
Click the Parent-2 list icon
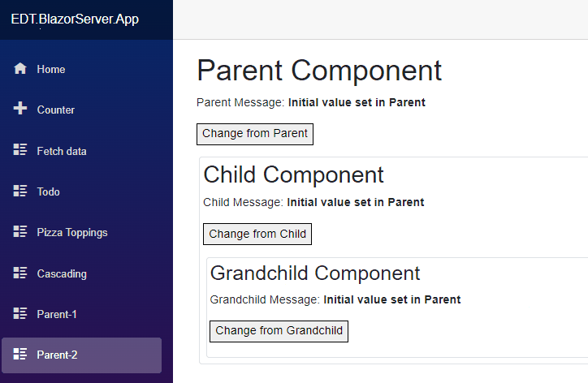[20, 354]
